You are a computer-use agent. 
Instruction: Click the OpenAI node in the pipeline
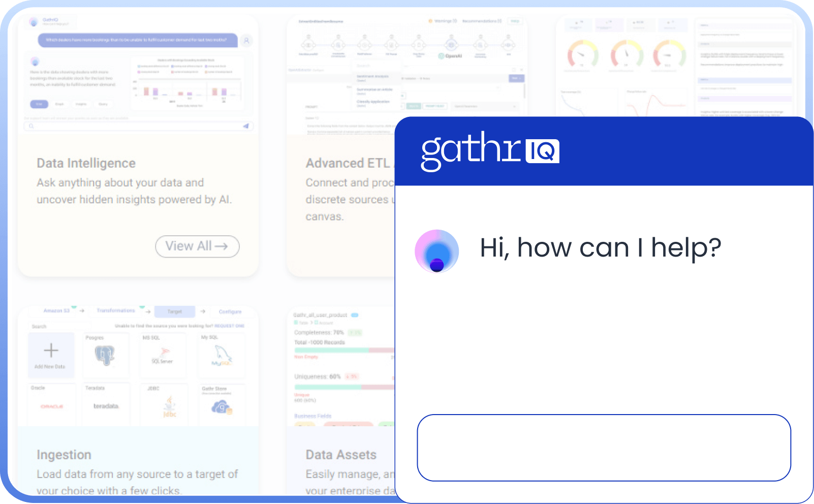tap(451, 45)
